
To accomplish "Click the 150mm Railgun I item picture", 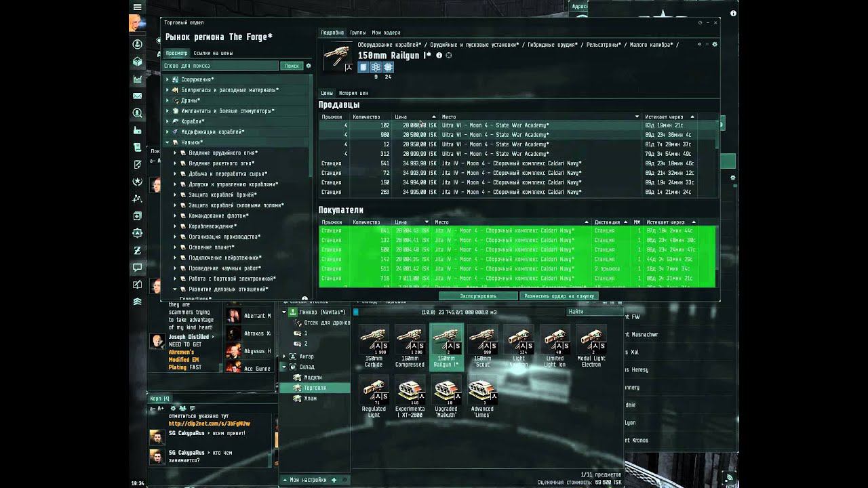I will [x=338, y=56].
